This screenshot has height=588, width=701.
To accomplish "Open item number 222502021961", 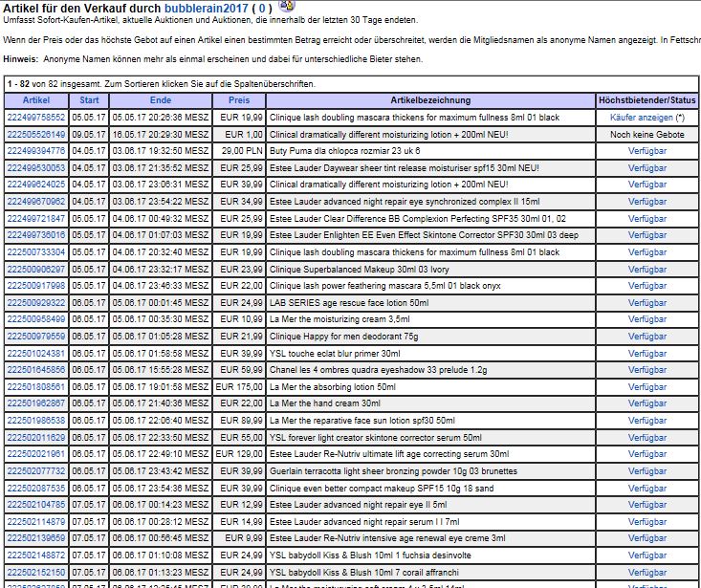I will pyautogui.click(x=36, y=454).
